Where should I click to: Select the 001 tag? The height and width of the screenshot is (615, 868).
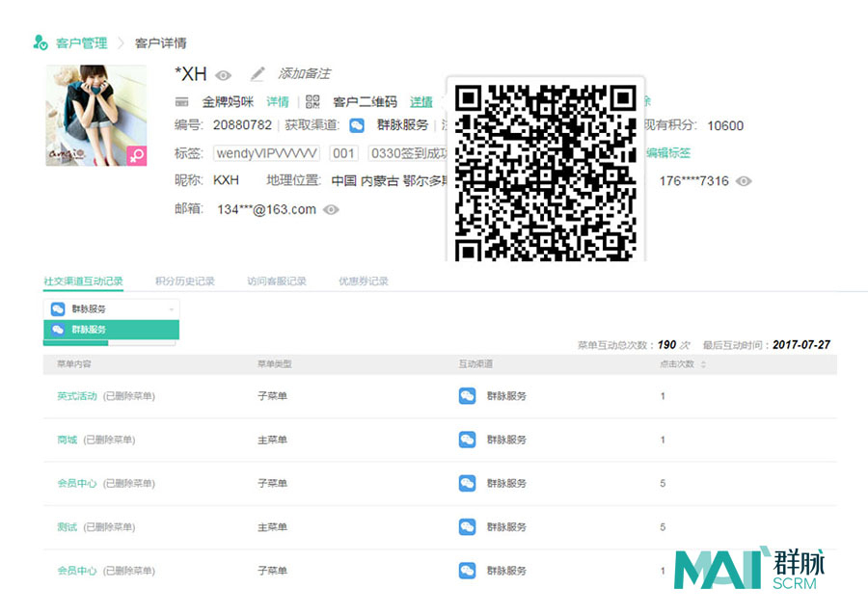[x=343, y=153]
